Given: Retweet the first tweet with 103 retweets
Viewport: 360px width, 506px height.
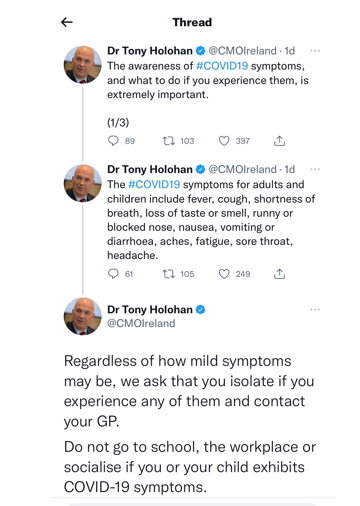Looking at the screenshot, I should point(169,141).
